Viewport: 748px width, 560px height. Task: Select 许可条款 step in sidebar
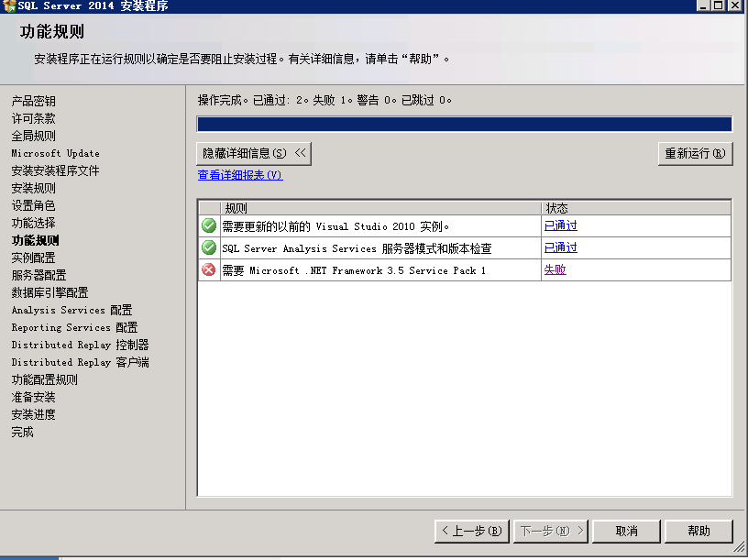[33, 118]
